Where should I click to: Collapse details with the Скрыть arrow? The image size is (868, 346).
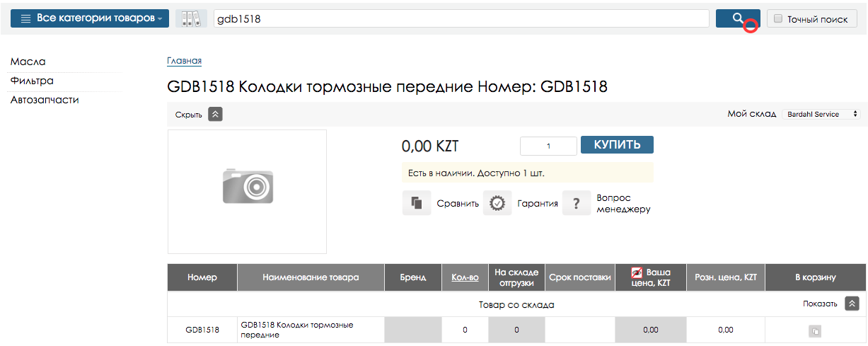pyautogui.click(x=216, y=114)
